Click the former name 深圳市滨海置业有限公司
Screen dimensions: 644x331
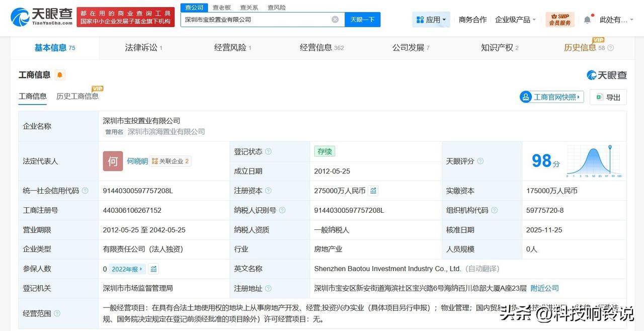click(x=167, y=132)
